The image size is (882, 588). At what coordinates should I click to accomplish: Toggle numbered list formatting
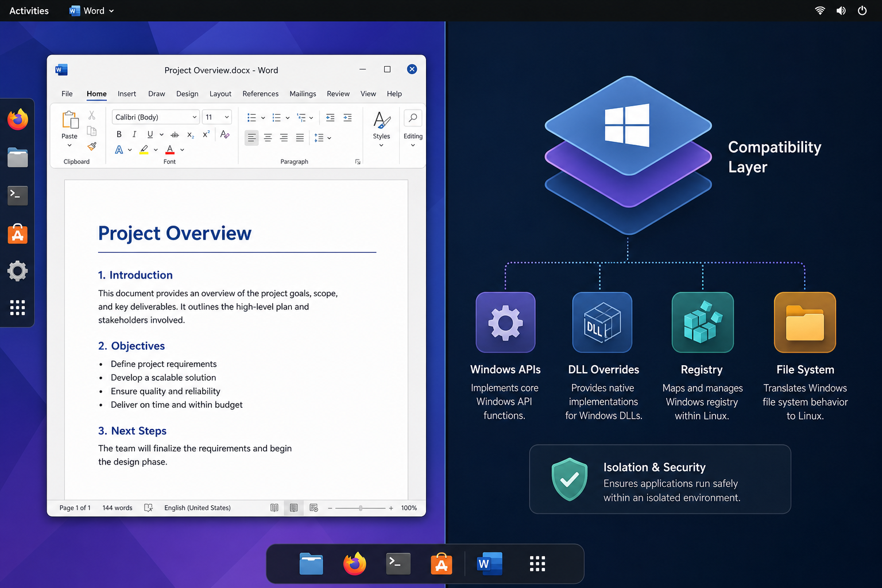pyautogui.click(x=276, y=118)
